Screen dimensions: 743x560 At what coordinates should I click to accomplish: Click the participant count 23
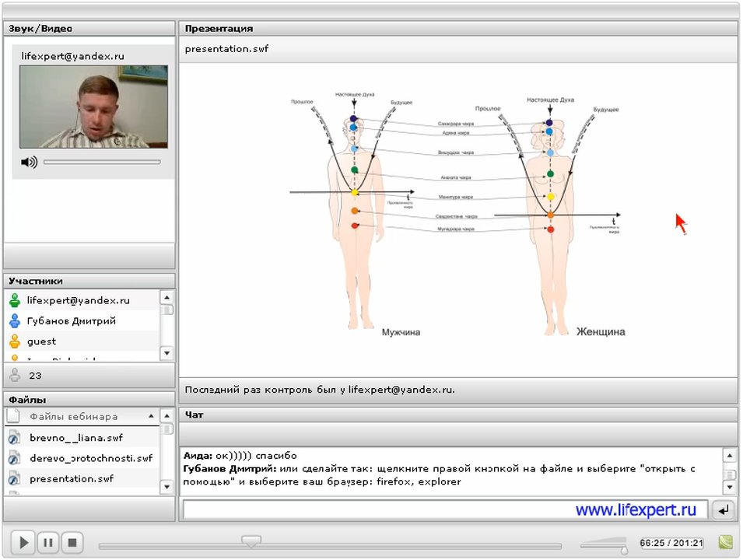click(x=35, y=376)
